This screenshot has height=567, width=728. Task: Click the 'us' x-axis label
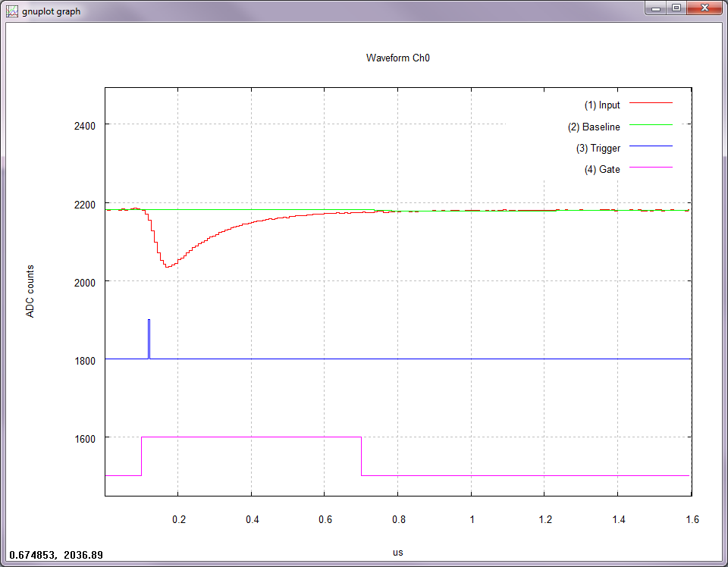(x=398, y=553)
